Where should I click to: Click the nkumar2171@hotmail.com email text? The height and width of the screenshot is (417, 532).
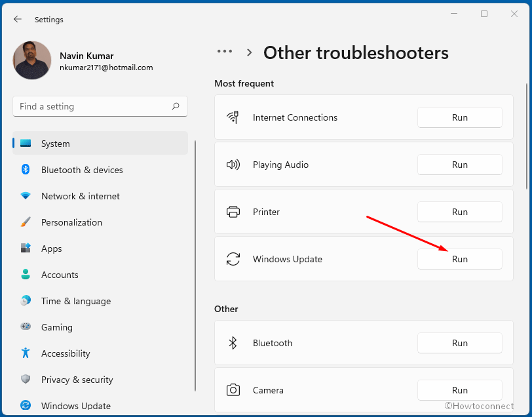pyautogui.click(x=106, y=68)
